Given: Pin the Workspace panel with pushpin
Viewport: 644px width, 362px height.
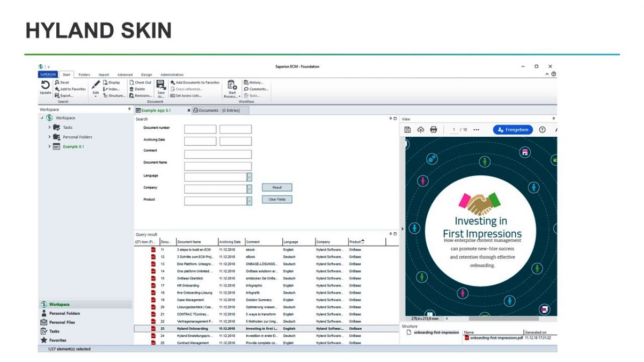Looking at the screenshot, I should pos(129,109).
